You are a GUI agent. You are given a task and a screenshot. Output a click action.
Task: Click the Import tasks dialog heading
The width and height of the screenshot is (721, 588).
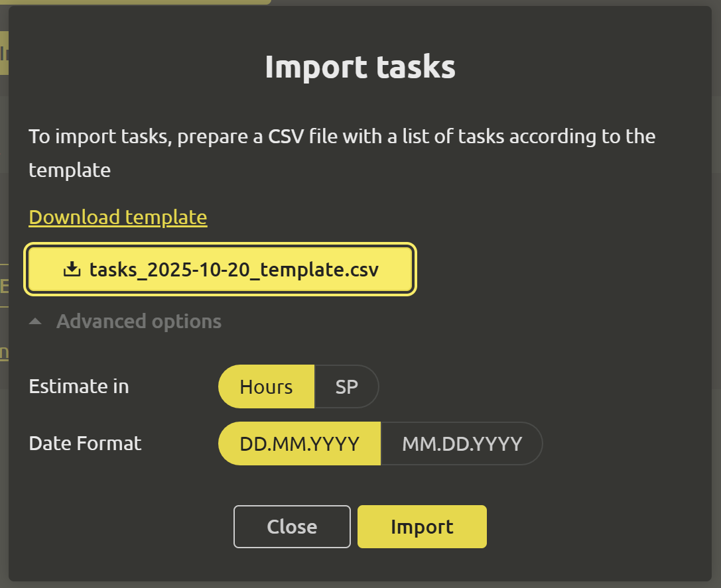[x=360, y=68]
